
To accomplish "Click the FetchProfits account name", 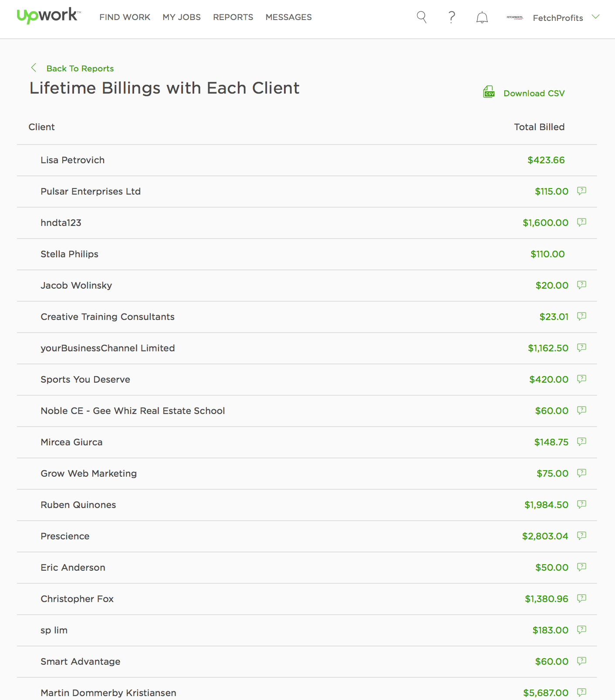I will point(558,18).
